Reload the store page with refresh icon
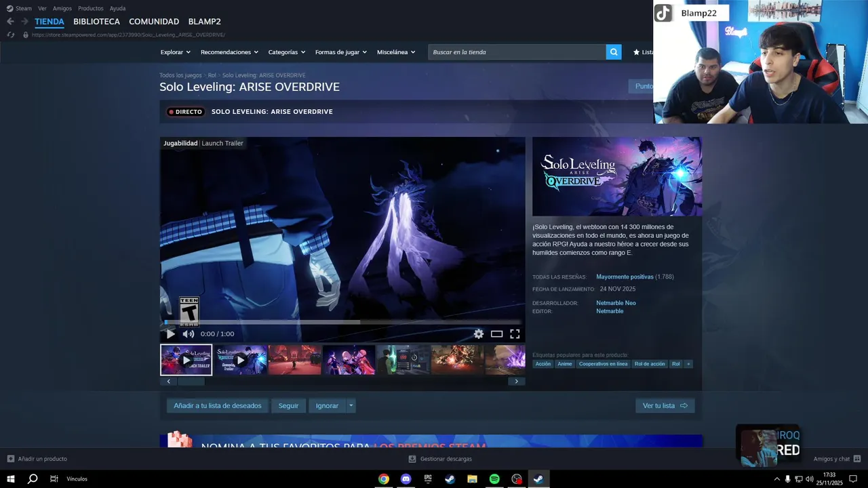This screenshot has height=488, width=868. pyautogui.click(x=10, y=35)
